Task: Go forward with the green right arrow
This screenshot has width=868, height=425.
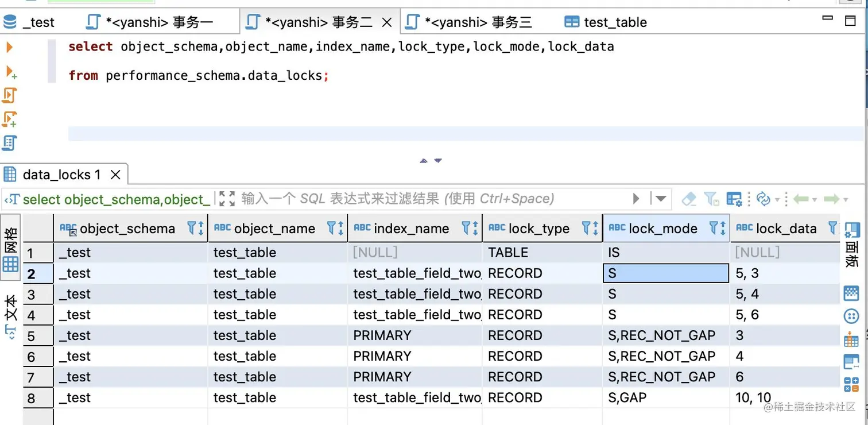Action: tap(831, 199)
